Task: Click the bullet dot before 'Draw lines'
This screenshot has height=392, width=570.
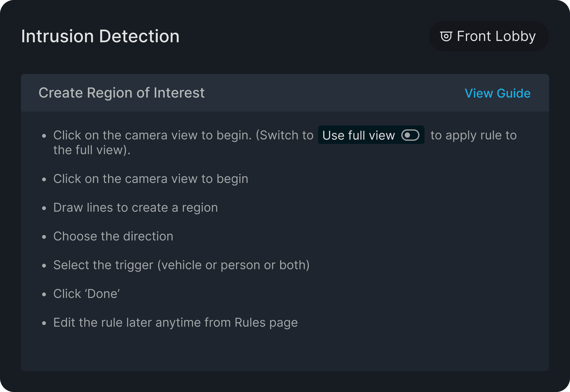Action: click(x=44, y=208)
